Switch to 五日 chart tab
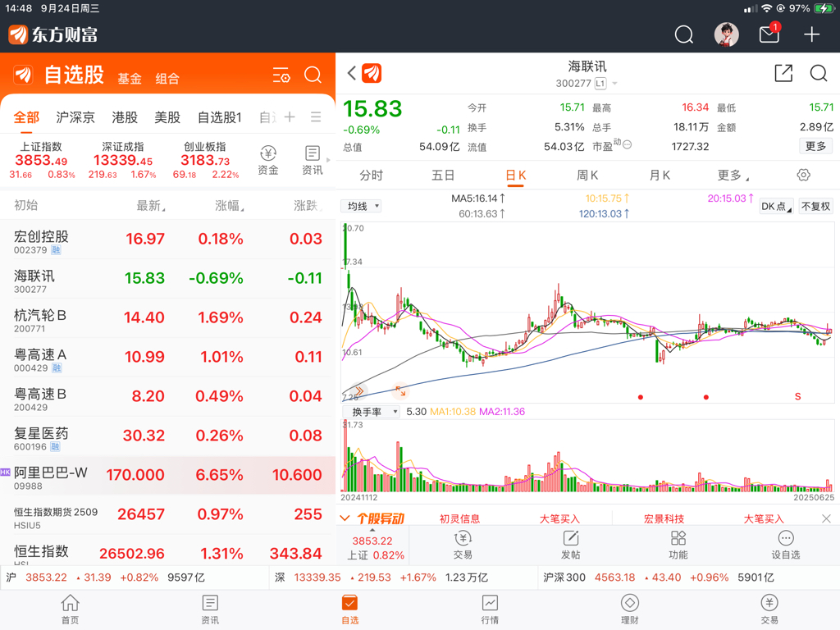This screenshot has width=840, height=630. [443, 176]
